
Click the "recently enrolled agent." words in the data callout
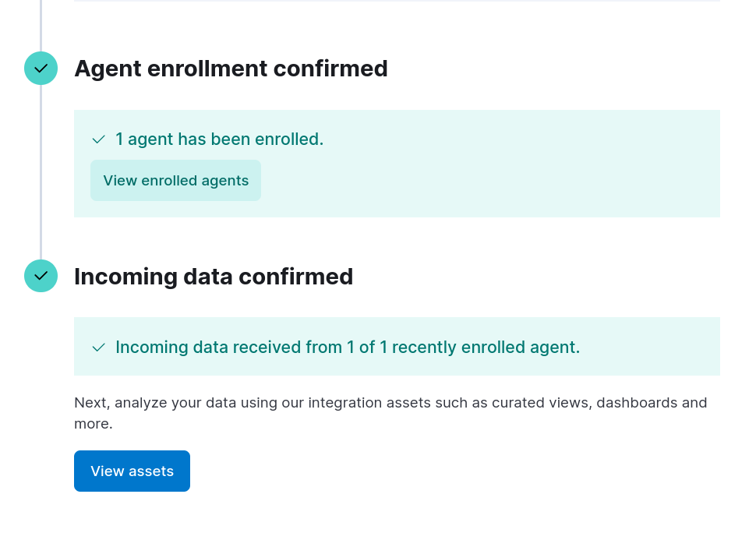tap(486, 348)
